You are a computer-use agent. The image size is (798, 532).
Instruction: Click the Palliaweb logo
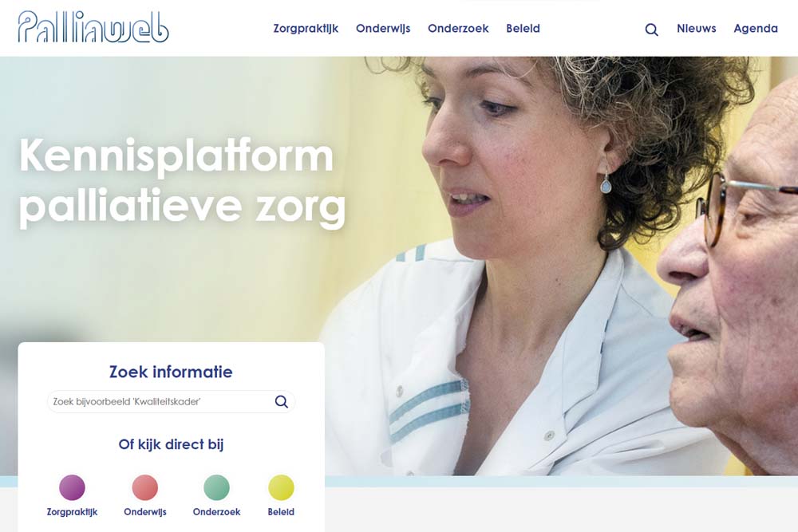coord(93,27)
